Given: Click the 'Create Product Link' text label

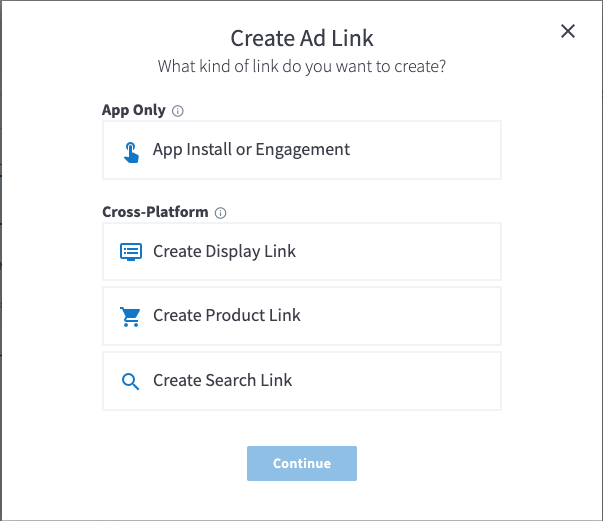Looking at the screenshot, I should [227, 315].
